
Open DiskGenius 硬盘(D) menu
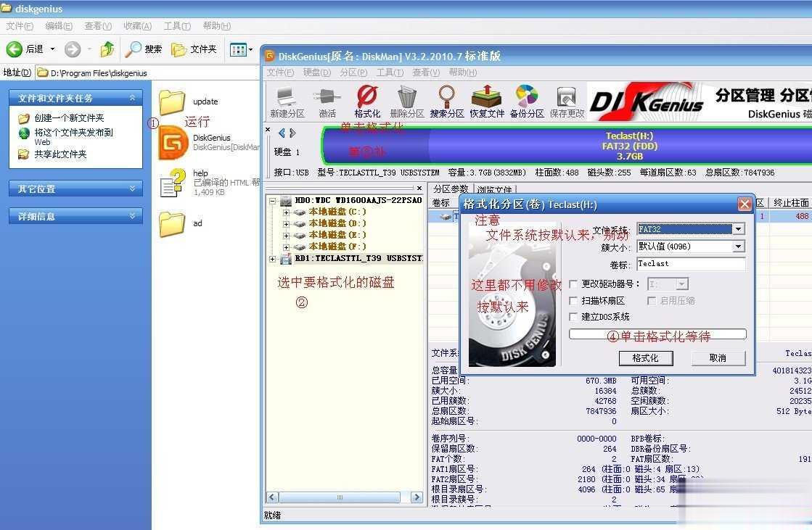[317, 73]
